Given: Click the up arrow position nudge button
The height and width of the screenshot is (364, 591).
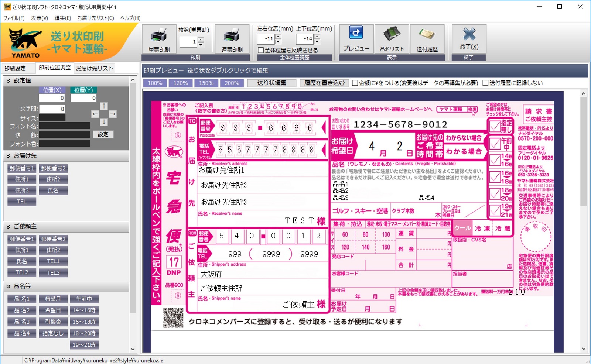Looking at the screenshot, I should coord(104,106).
